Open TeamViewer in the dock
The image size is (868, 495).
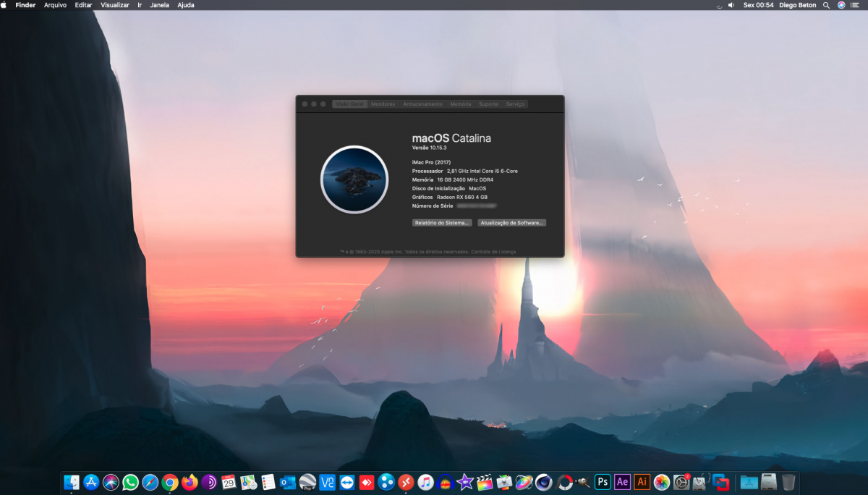(x=346, y=482)
